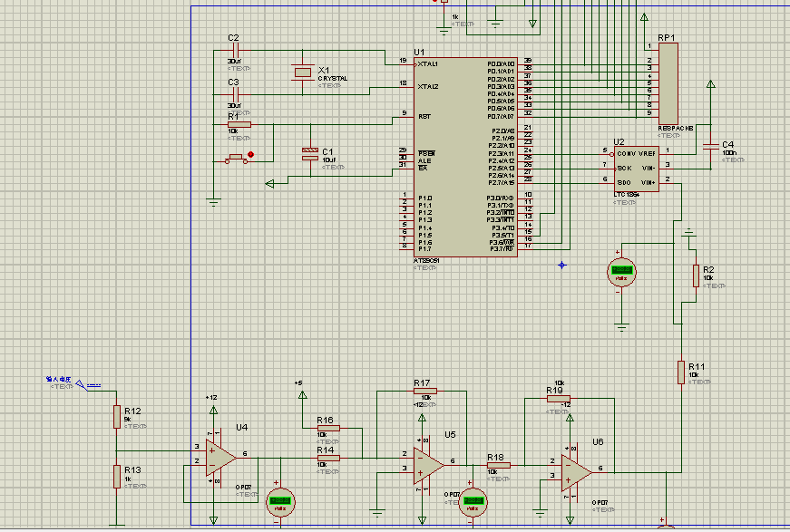Click the P3.0/RXD pin label
This screenshot has height=532, width=790.
tap(500, 198)
